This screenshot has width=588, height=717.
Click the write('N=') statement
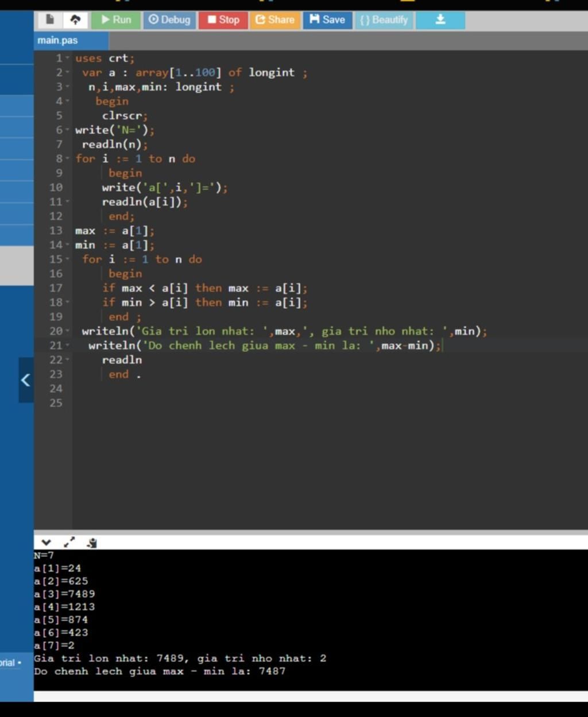coord(115,130)
